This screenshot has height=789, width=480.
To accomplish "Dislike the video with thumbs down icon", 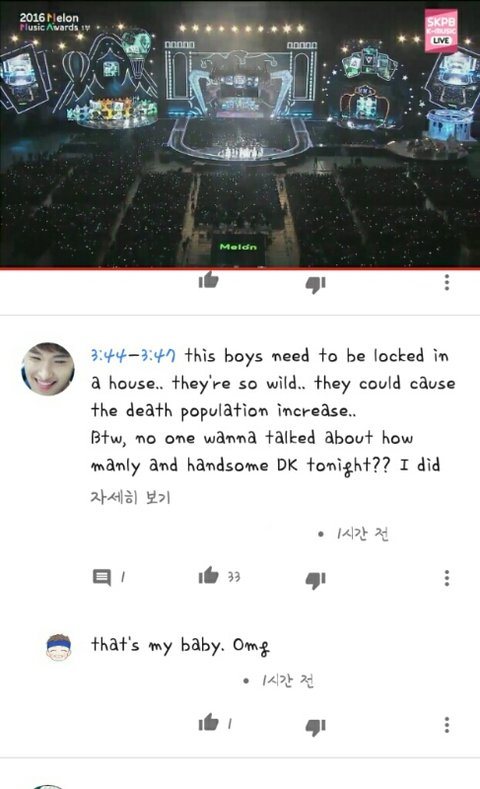I will tap(315, 285).
